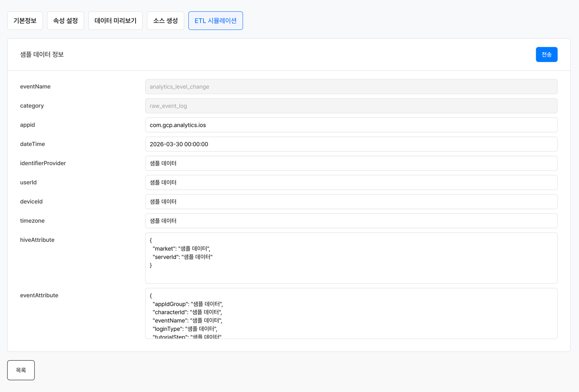
Task: Click the 샘플 데이터 정보 panel heading
Action: 42,55
